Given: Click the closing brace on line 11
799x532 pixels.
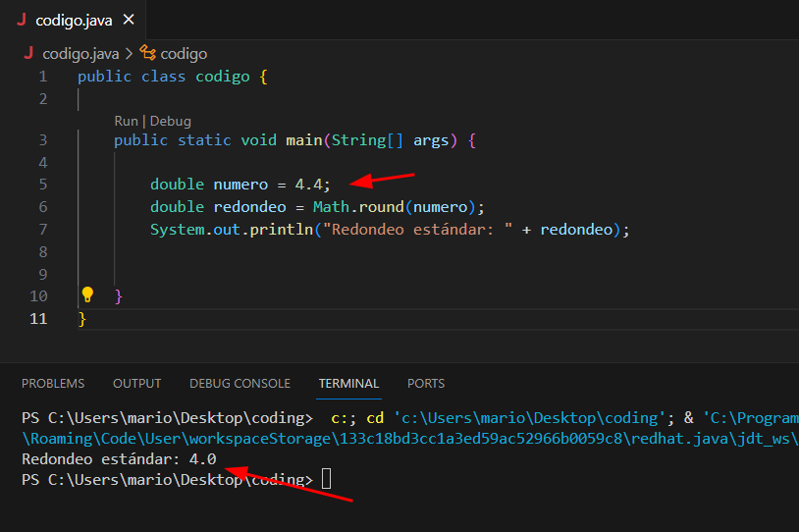Looking at the screenshot, I should click(82, 319).
